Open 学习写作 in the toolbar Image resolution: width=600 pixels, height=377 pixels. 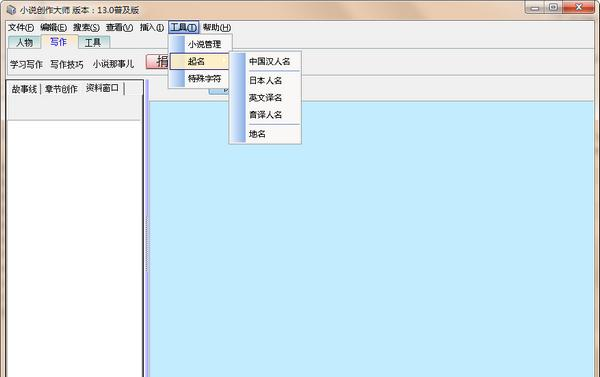(26, 64)
